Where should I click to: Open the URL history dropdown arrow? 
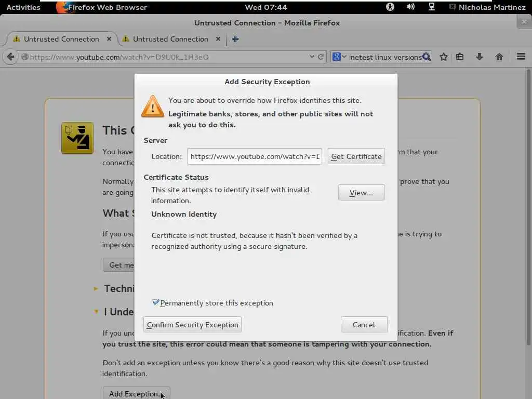[x=312, y=57]
